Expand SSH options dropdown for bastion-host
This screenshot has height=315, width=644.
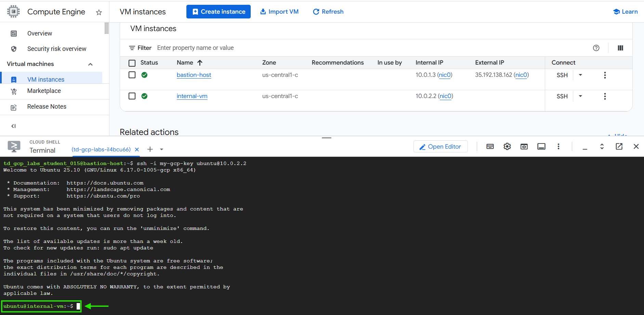coord(580,75)
